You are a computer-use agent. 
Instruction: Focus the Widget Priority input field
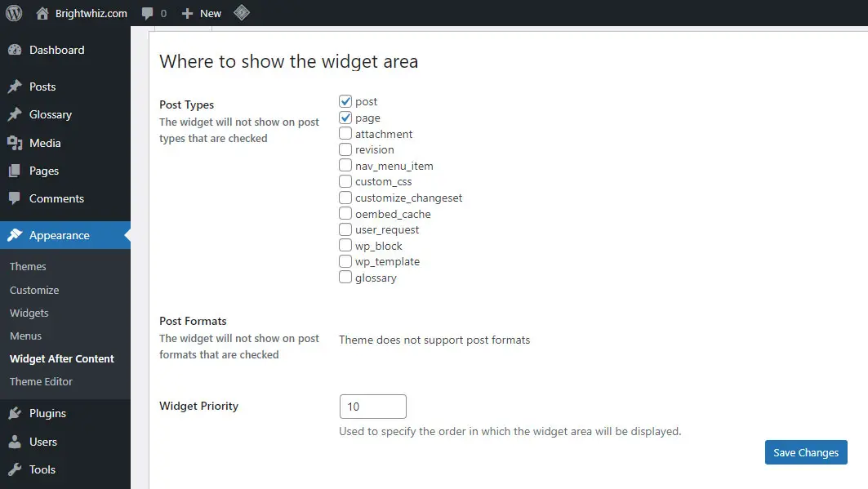(x=373, y=407)
